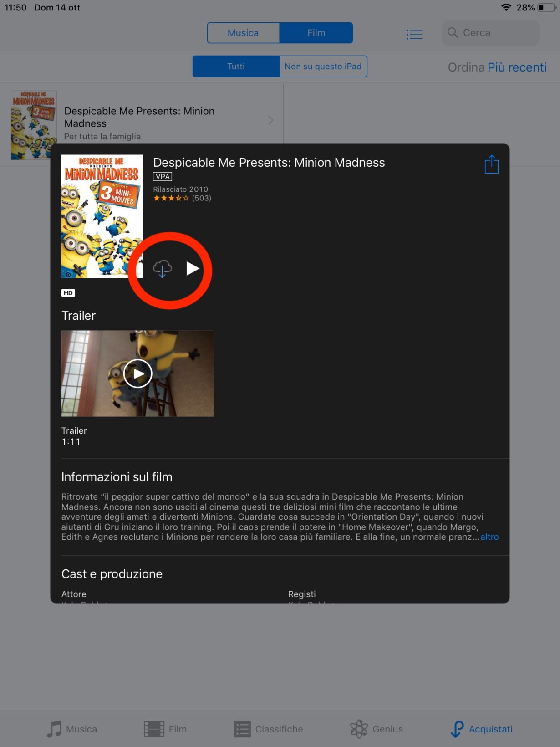Viewport: 560px width, 747px height.
Task: Open the Genius atom icon
Action: (359, 729)
